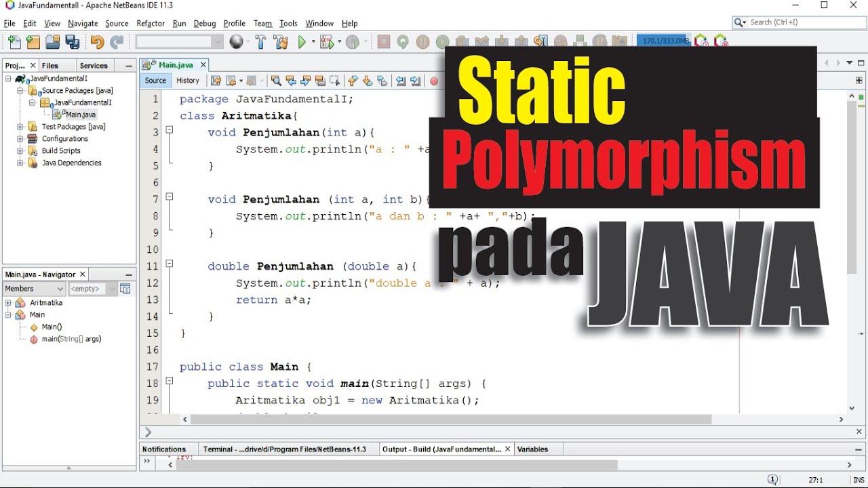868x488 pixels.
Task: Open the Tools menu
Action: [x=288, y=23]
